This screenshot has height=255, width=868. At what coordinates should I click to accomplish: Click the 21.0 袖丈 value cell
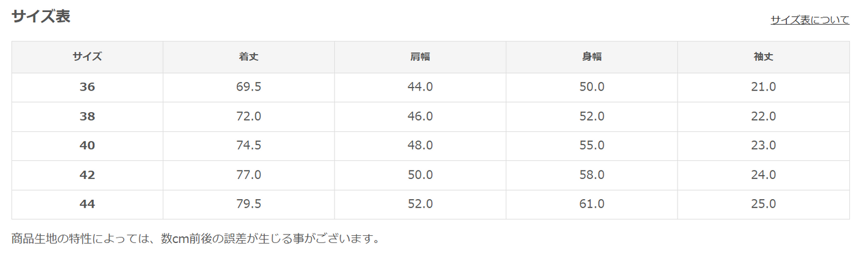pos(763,87)
